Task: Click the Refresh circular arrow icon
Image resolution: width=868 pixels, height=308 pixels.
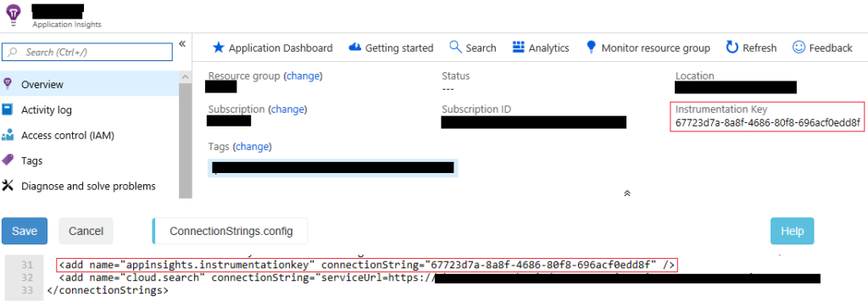Action: click(x=732, y=48)
